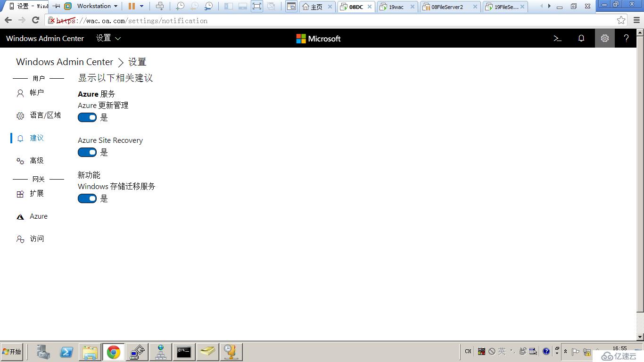The width and height of the screenshot is (644, 362).
Task: Toggle Azure Site Recovery switch
Action: tap(87, 152)
